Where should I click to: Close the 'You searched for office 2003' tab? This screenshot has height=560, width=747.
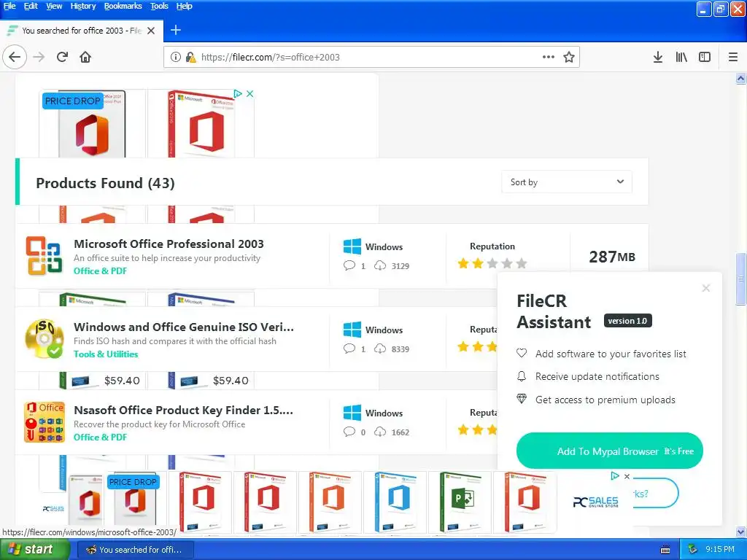[151, 31]
